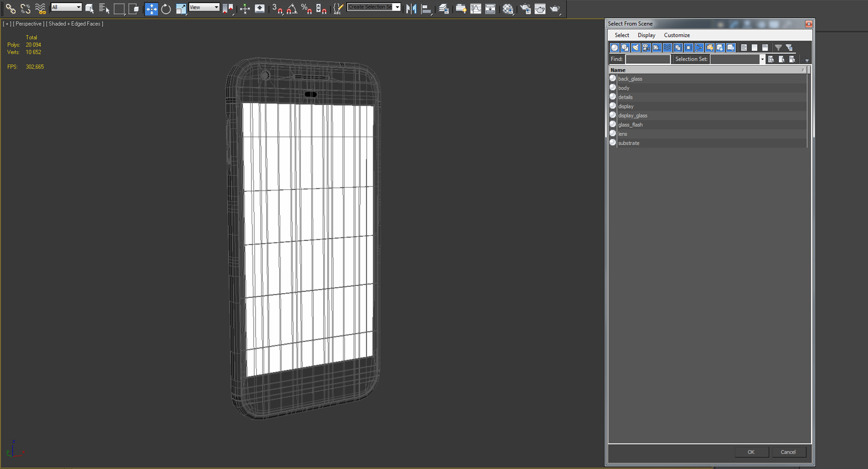868x469 pixels.
Task: Click the Select None icon in dialog
Action: click(x=754, y=47)
